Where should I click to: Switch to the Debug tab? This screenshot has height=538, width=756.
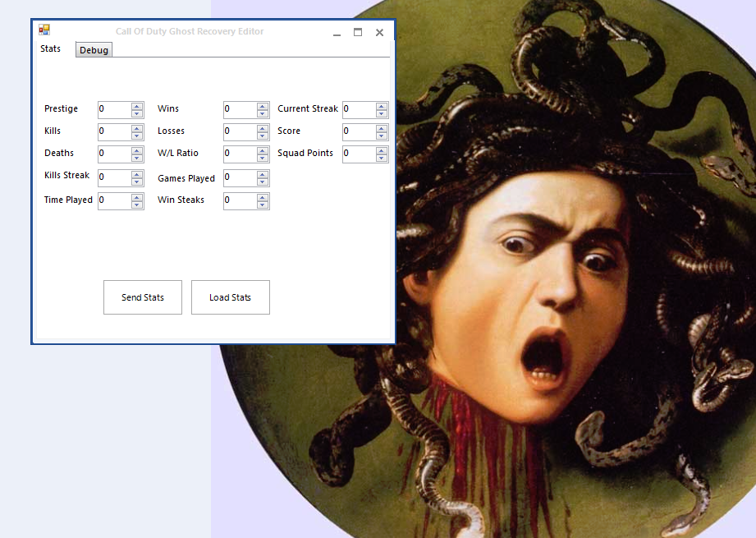[x=94, y=50]
